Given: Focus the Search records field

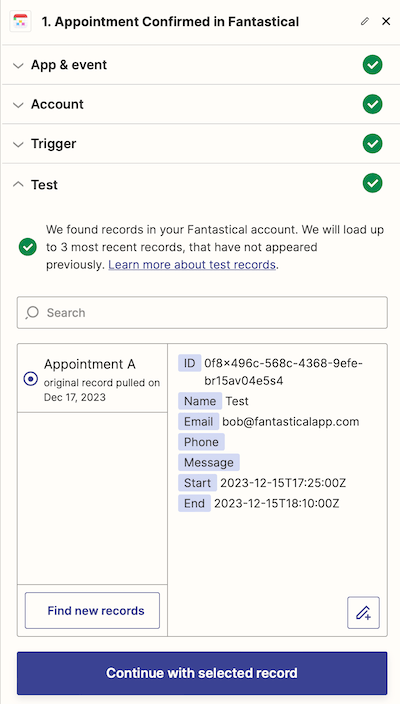Looking at the screenshot, I should point(202,312).
